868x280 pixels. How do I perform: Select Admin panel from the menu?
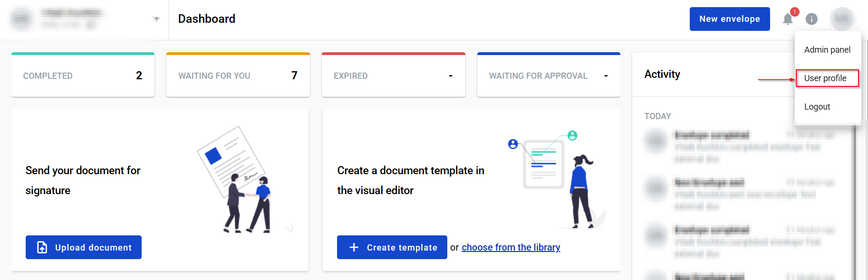pyautogui.click(x=827, y=50)
